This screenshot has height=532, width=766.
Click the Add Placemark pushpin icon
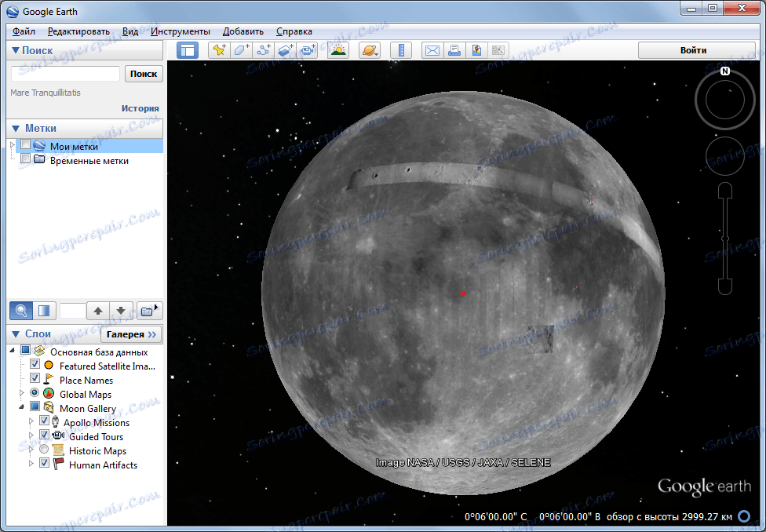[x=219, y=50]
